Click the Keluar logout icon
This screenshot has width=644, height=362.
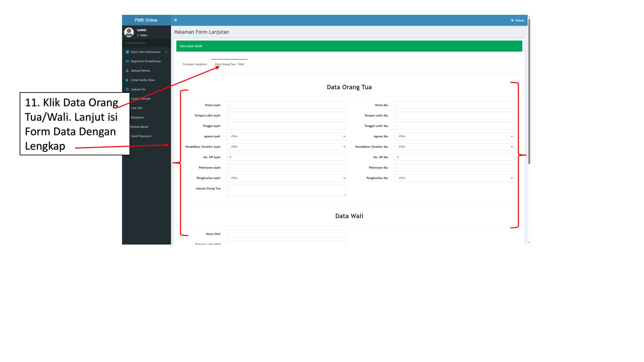[512, 20]
